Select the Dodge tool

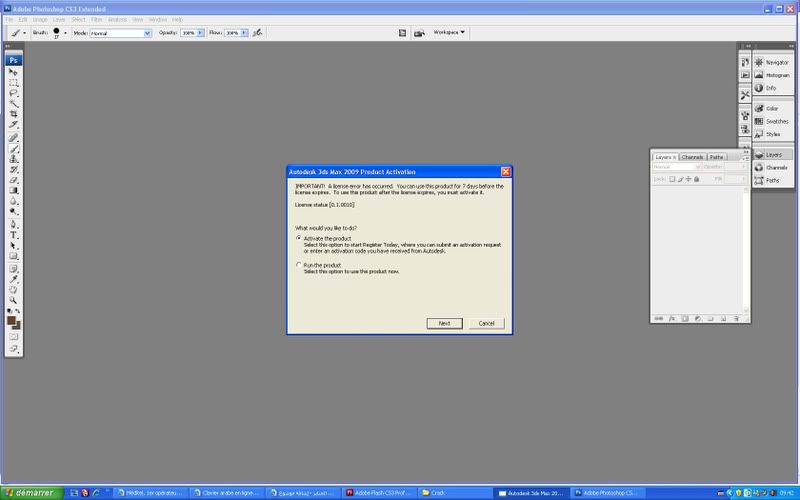(14, 211)
